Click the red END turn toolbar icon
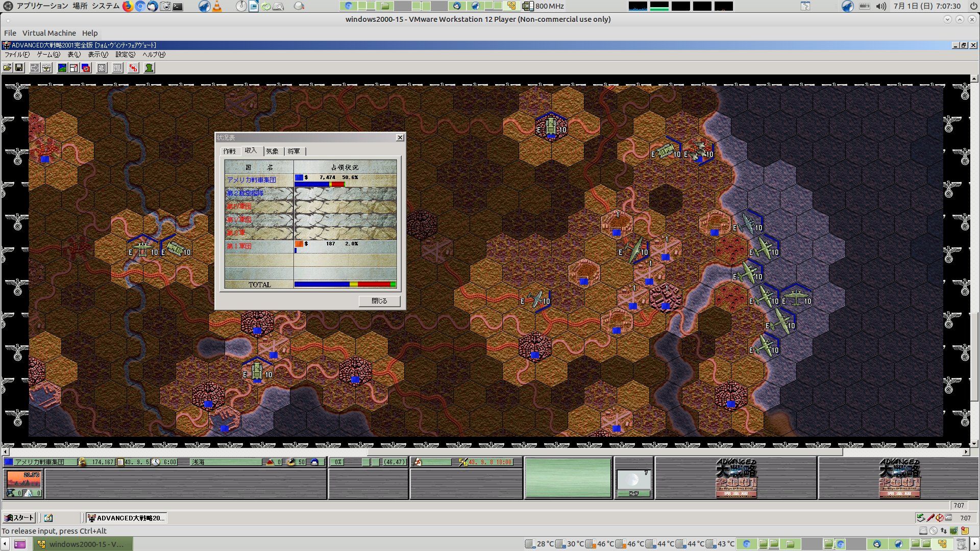The image size is (980, 551). pos(133,68)
